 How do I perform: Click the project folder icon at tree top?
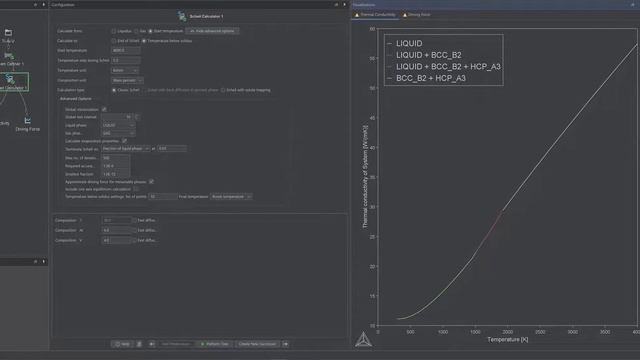tap(8, 32)
